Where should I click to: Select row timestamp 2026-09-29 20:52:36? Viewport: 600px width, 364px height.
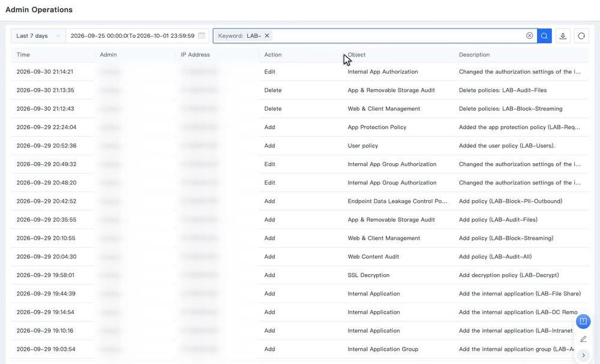[x=46, y=146]
